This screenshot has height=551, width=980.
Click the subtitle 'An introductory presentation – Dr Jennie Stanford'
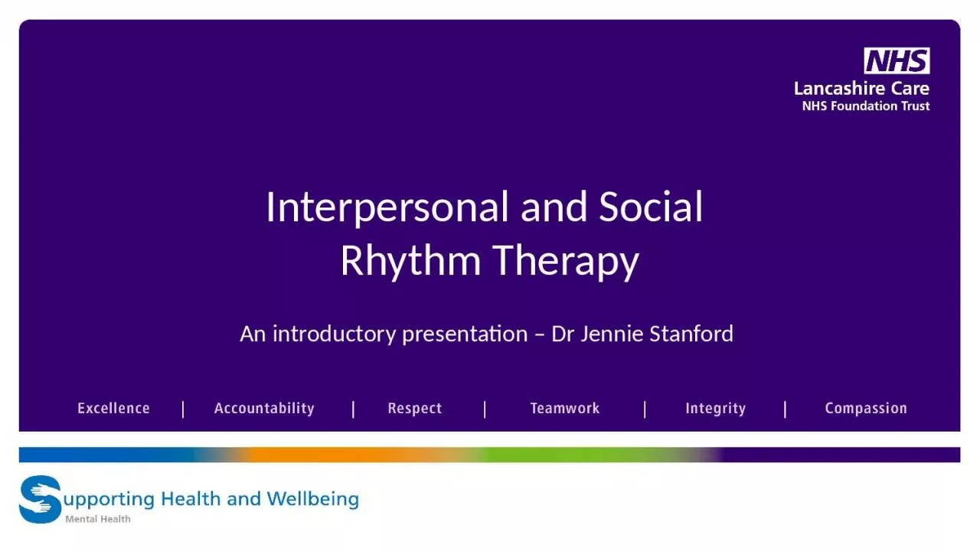click(x=487, y=334)
